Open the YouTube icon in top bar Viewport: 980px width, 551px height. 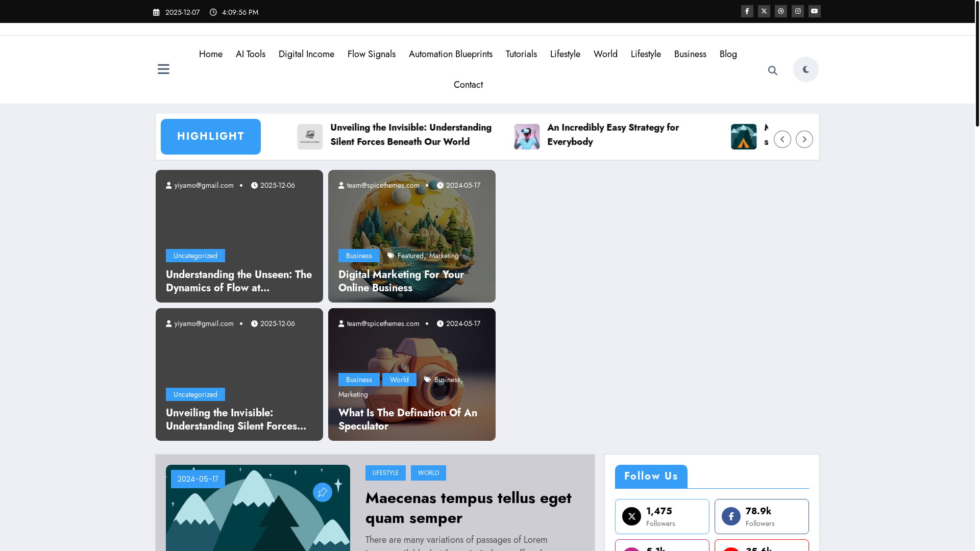814,11
